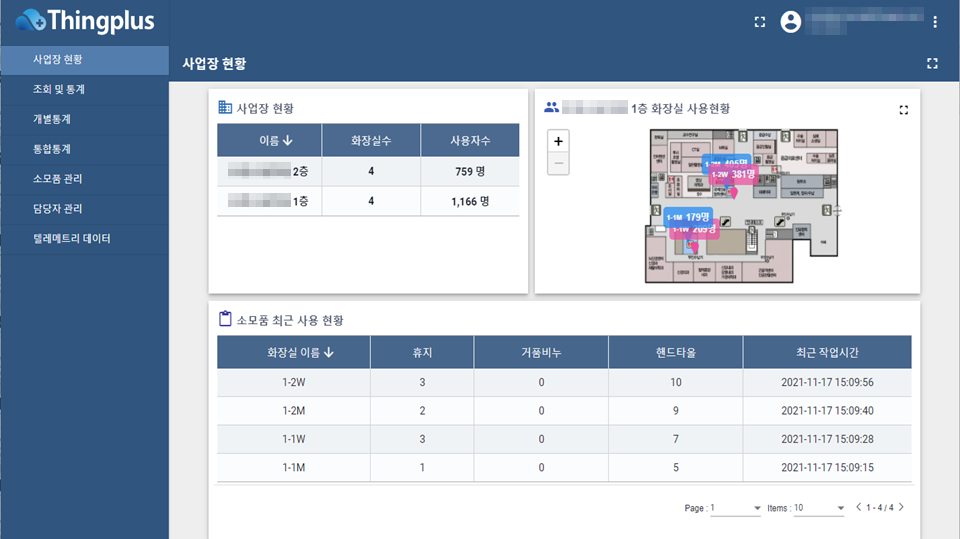Click the fullscreen icon in top header
The image size is (960, 539).
[760, 22]
